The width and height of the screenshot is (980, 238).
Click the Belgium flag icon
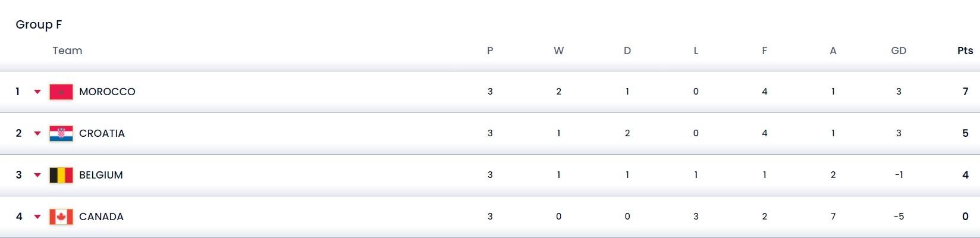coord(61,175)
